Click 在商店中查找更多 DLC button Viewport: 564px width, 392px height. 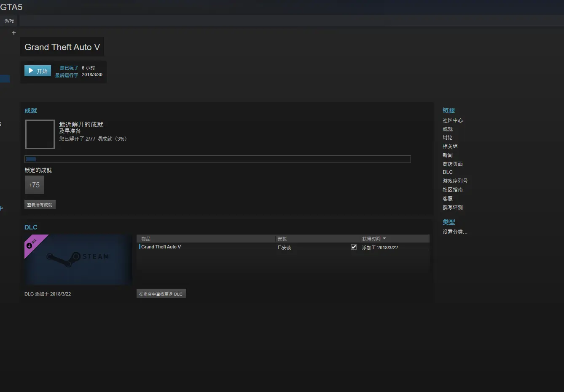[x=161, y=294]
